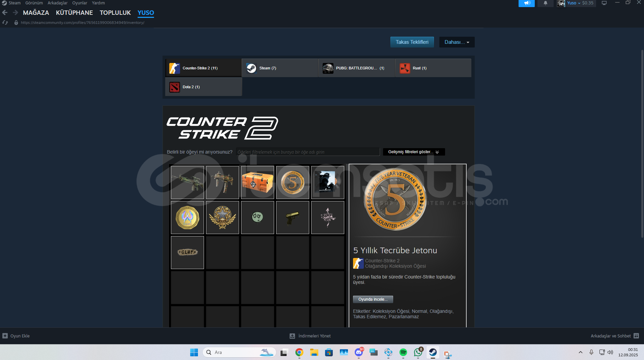Image resolution: width=644 pixels, height=360 pixels.
Task: Click the lock icon beside the URL
Action: point(16,23)
